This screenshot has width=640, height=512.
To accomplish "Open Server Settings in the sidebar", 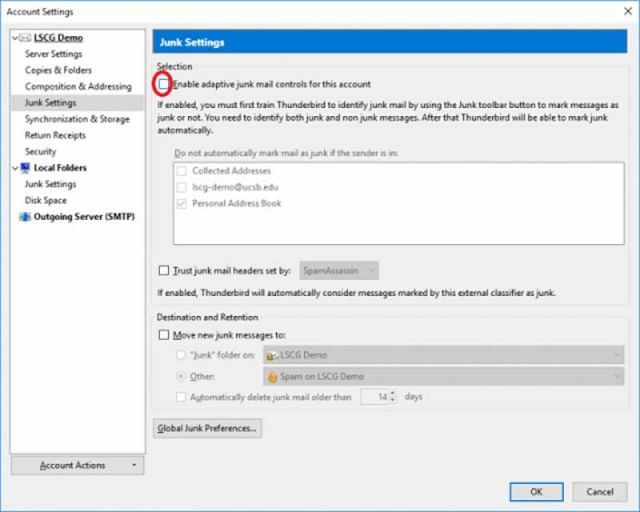I will 54,54.
